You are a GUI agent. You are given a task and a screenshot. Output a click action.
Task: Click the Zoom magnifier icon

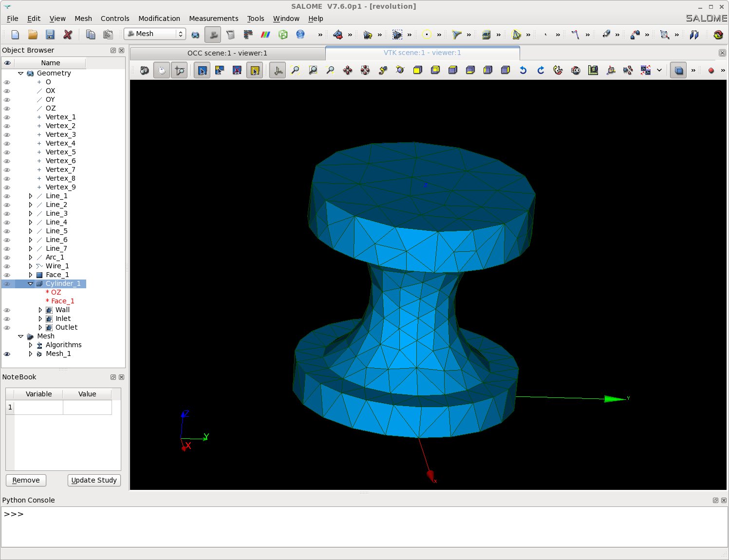330,71
